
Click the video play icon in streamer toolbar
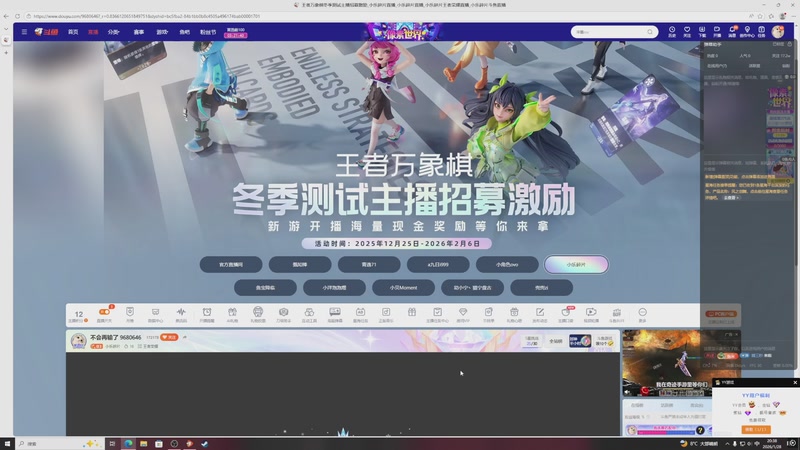click(x=591, y=314)
